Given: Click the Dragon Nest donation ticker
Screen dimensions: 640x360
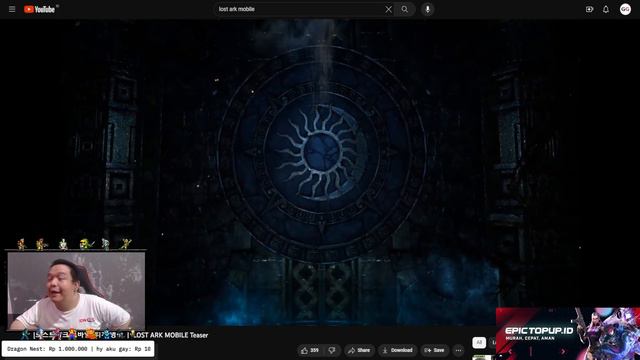Looking at the screenshot, I should pyautogui.click(x=78, y=349).
